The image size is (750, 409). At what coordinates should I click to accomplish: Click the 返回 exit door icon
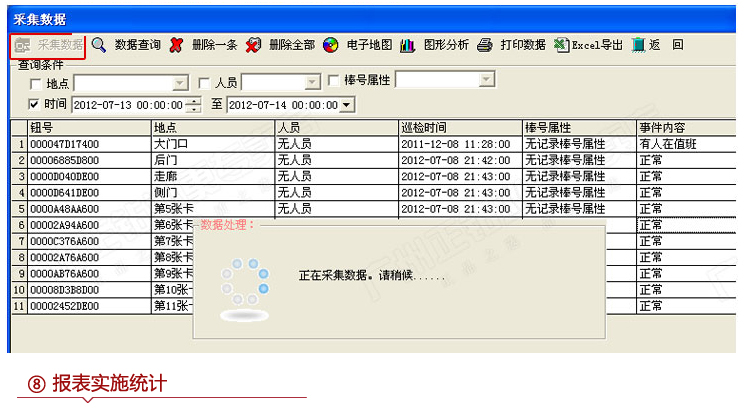(639, 45)
